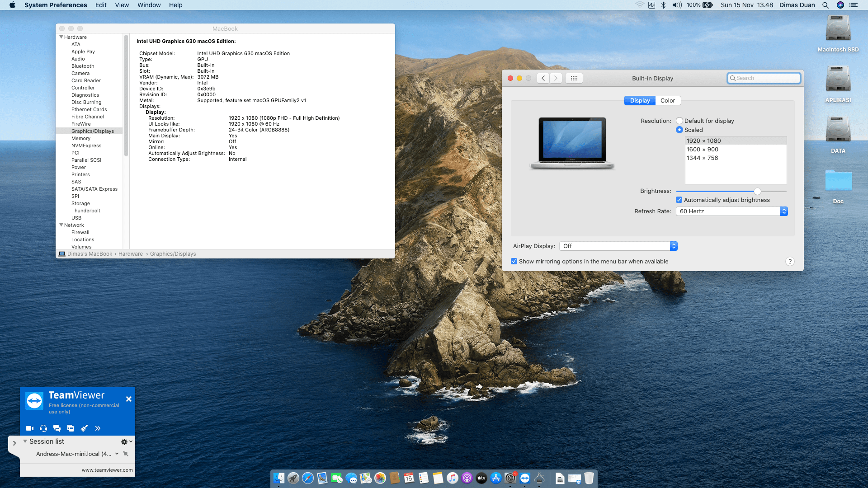868x488 pixels.
Task: Go forward in Built-in Display window
Action: tap(556, 78)
